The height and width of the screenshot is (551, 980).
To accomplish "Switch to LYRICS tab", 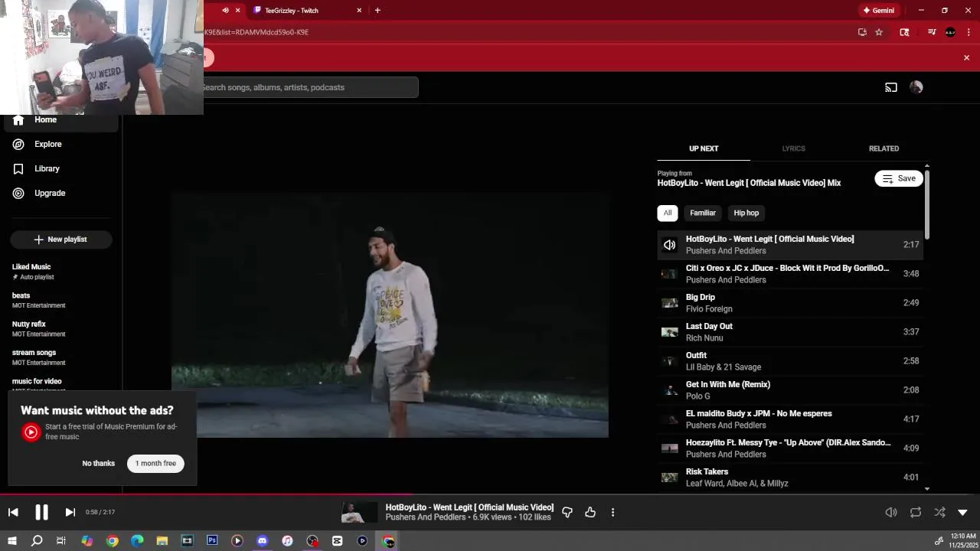I will click(793, 148).
